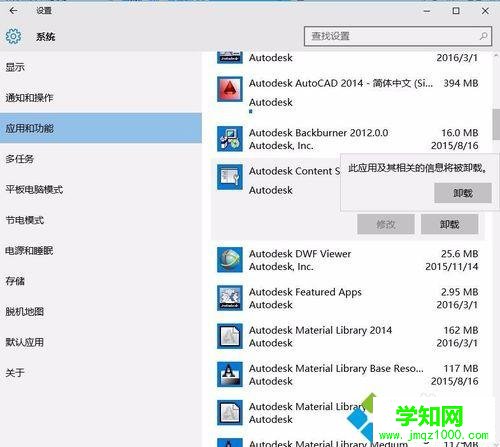Click the 系统 page heading
500x447 pixels.
point(46,37)
